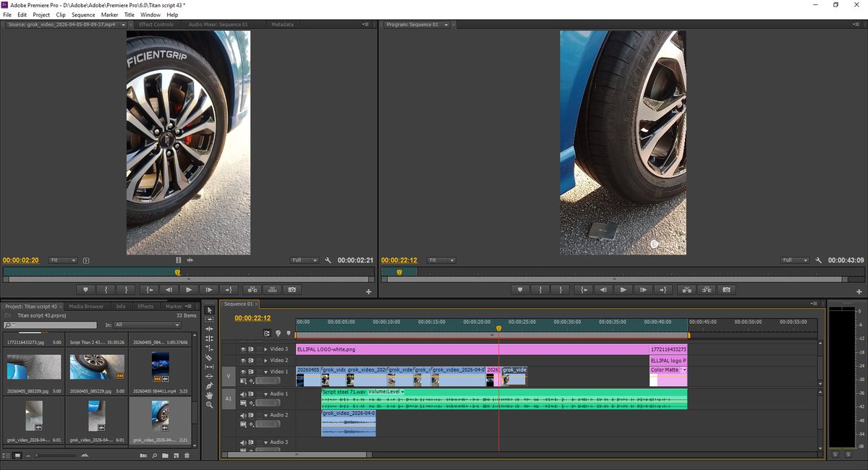The image size is (868, 470).
Task: Select the Selection tool in the tools panel
Action: 209,310
